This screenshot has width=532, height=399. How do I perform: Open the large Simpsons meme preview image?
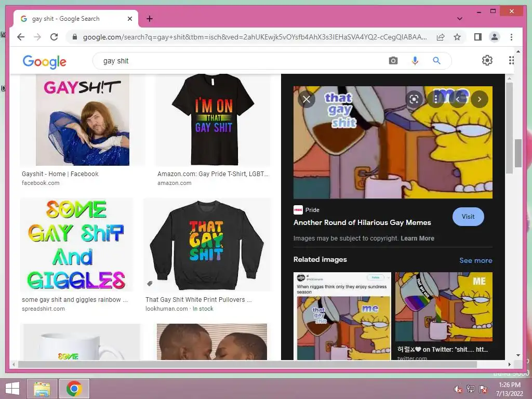tap(393, 142)
